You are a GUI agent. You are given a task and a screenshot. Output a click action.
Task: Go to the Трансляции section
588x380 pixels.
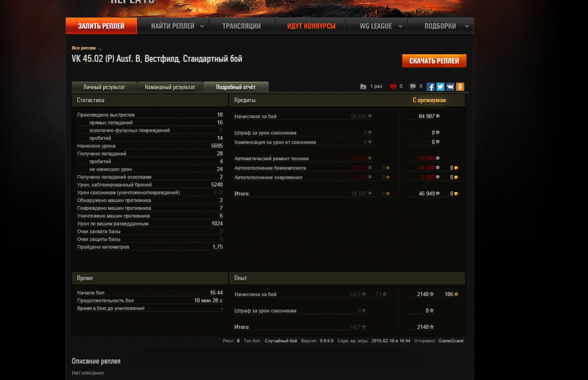pos(242,26)
